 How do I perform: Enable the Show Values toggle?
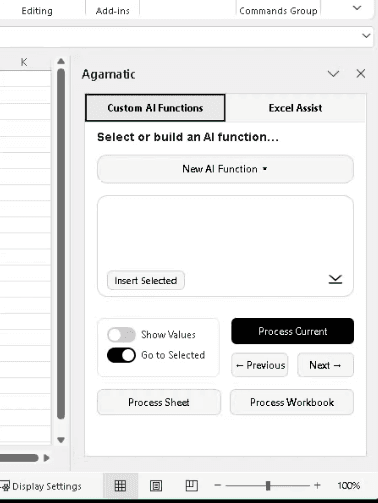(121, 335)
